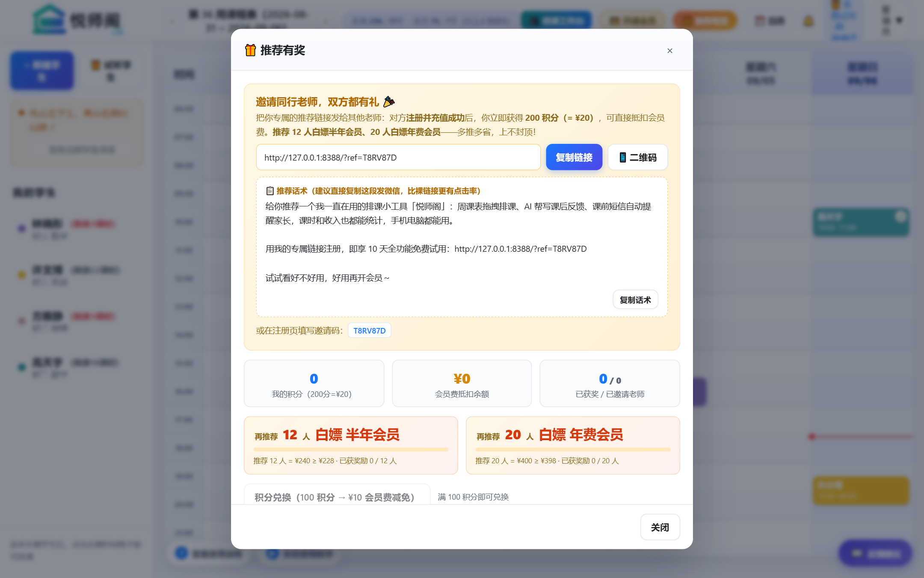Click the gift icon in the dialog title
Image resolution: width=924 pixels, height=578 pixels.
250,50
